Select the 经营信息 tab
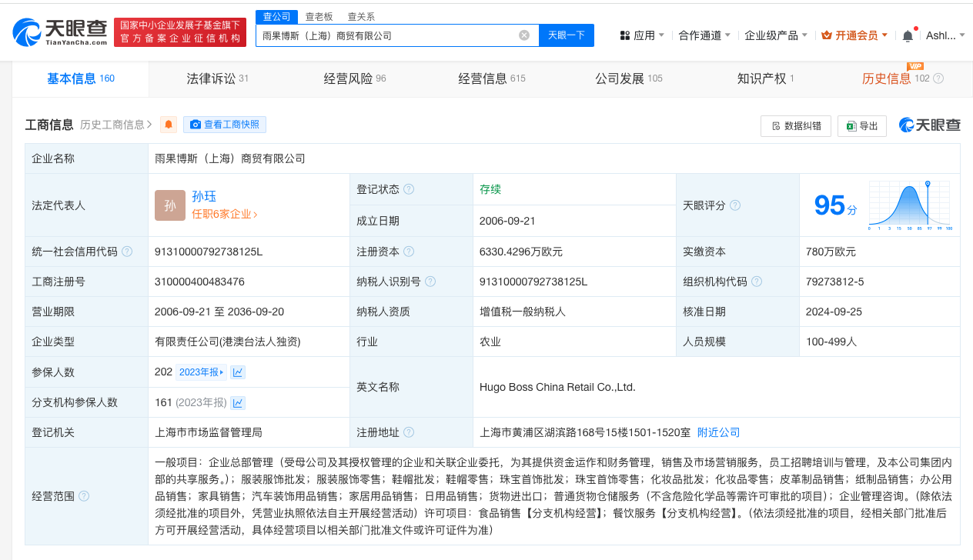The height and width of the screenshot is (560, 973). point(491,78)
